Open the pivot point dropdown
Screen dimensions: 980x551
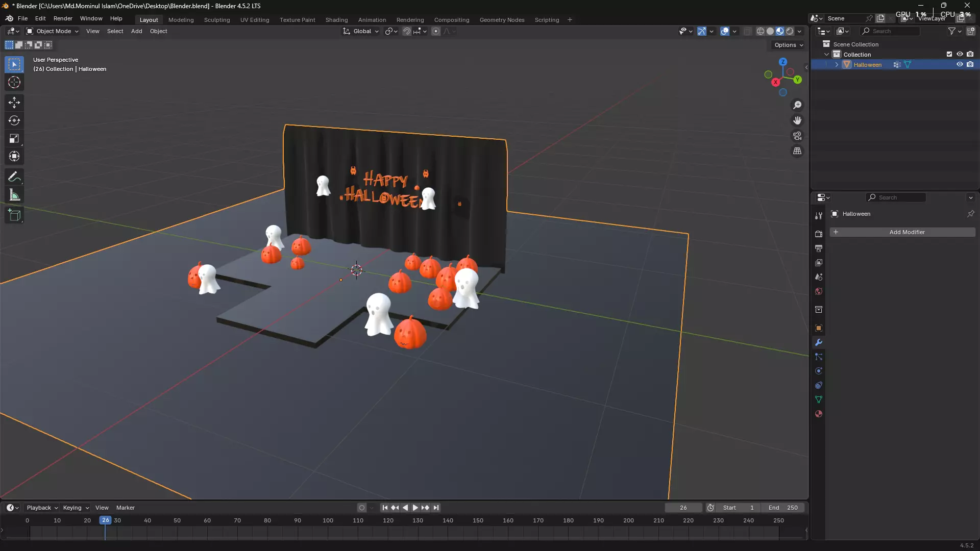[391, 31]
